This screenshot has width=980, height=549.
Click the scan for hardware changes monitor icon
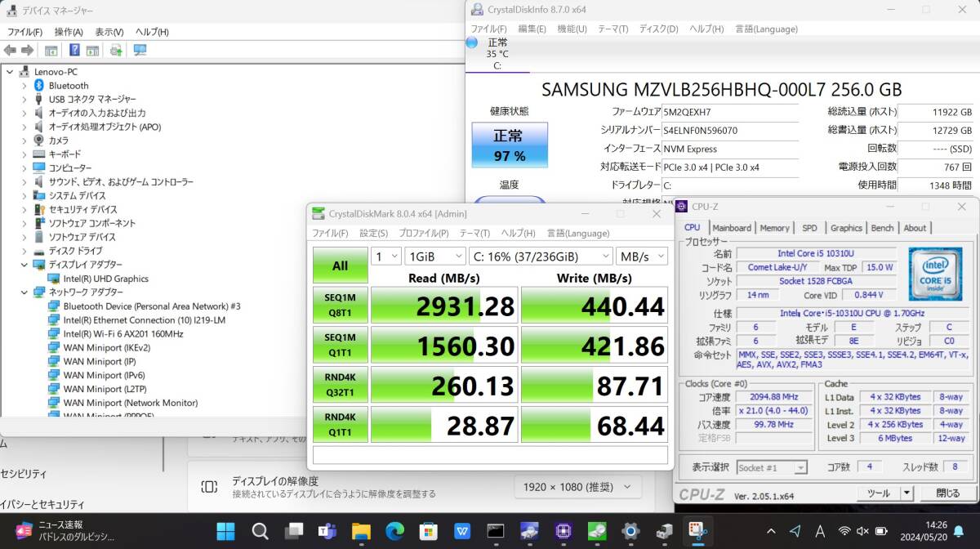(140, 50)
